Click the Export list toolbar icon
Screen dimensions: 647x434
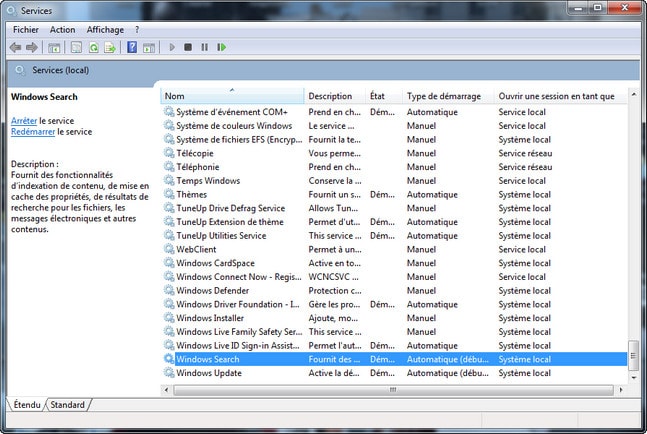click(110, 48)
